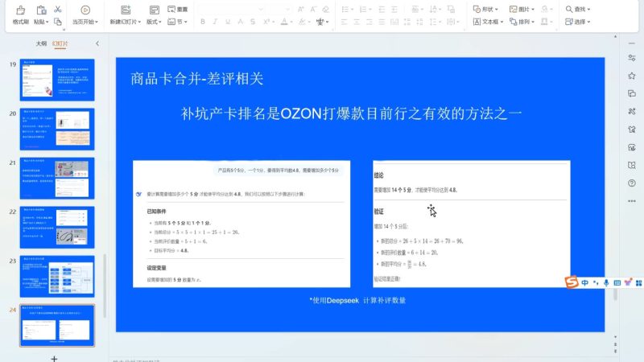
Task: Click the text highlight color button
Action: [x=302, y=22]
